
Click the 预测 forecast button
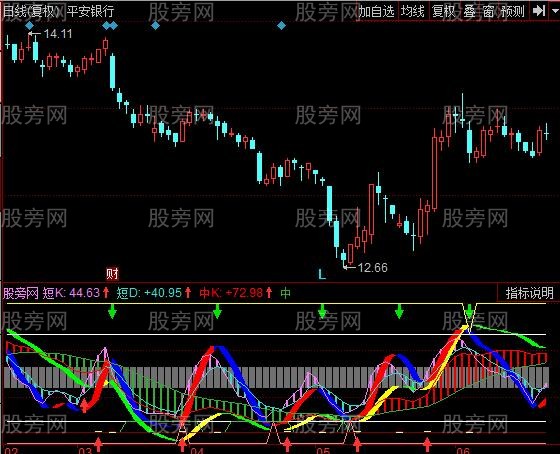click(x=513, y=12)
